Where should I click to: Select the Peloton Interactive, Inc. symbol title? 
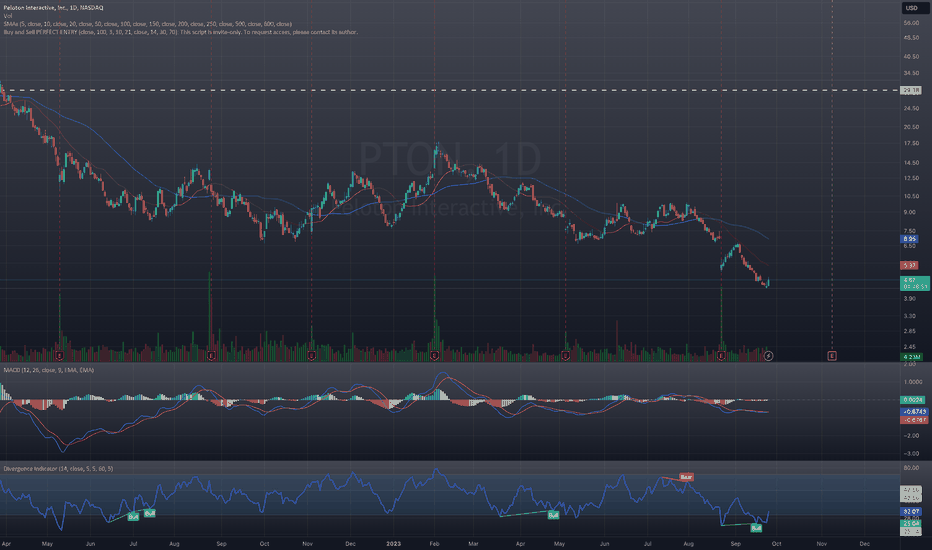click(x=53, y=8)
